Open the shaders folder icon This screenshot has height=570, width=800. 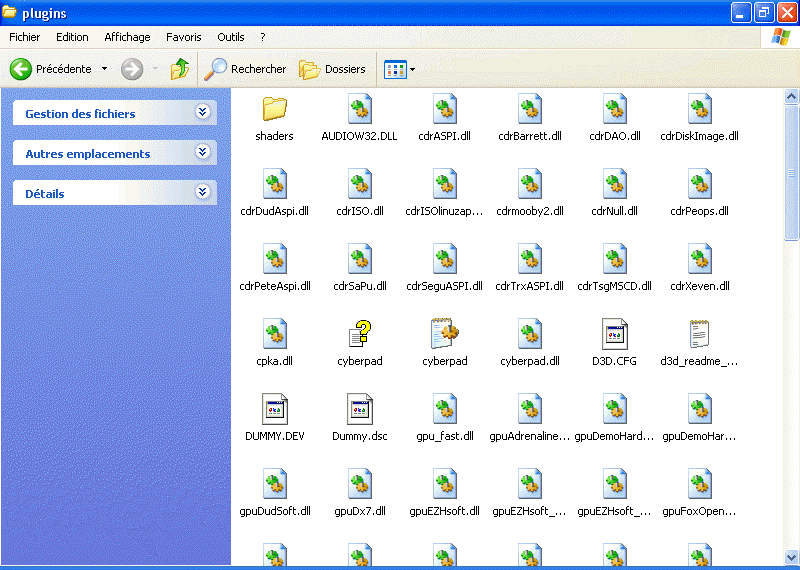[x=274, y=109]
